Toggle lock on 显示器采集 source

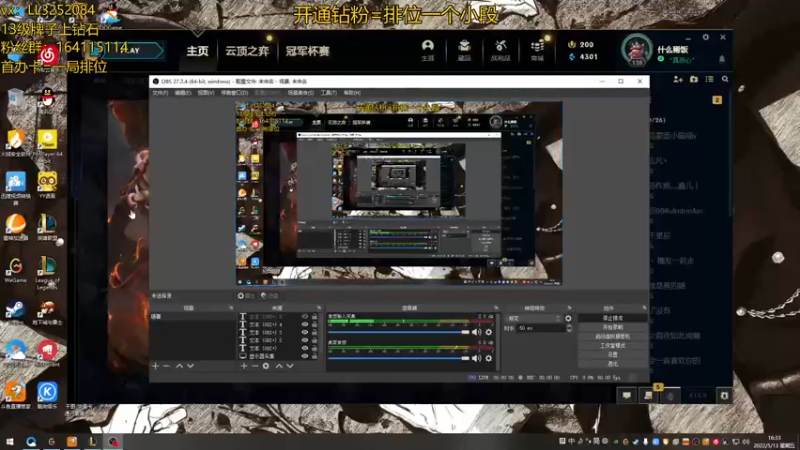click(x=314, y=356)
